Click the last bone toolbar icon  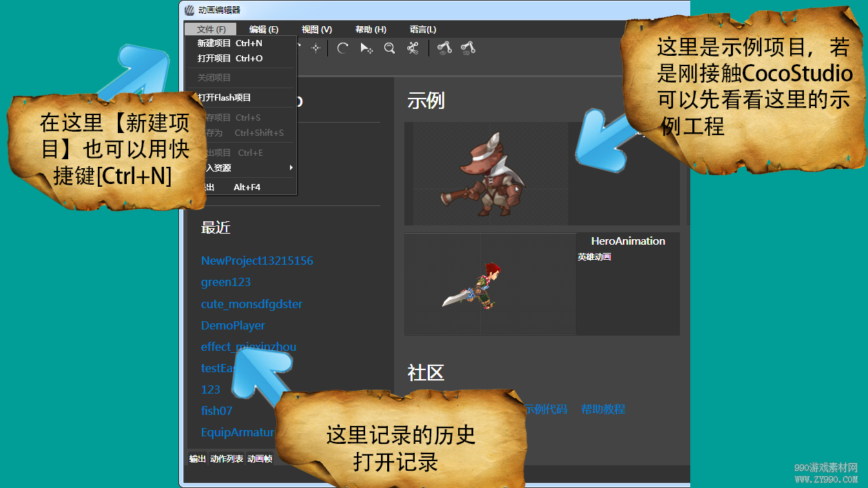(468, 48)
